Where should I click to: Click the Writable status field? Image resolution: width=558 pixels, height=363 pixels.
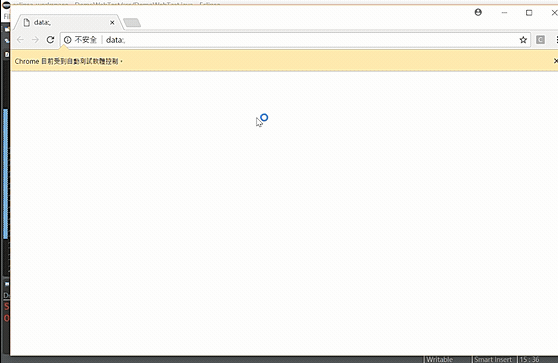[440, 359]
